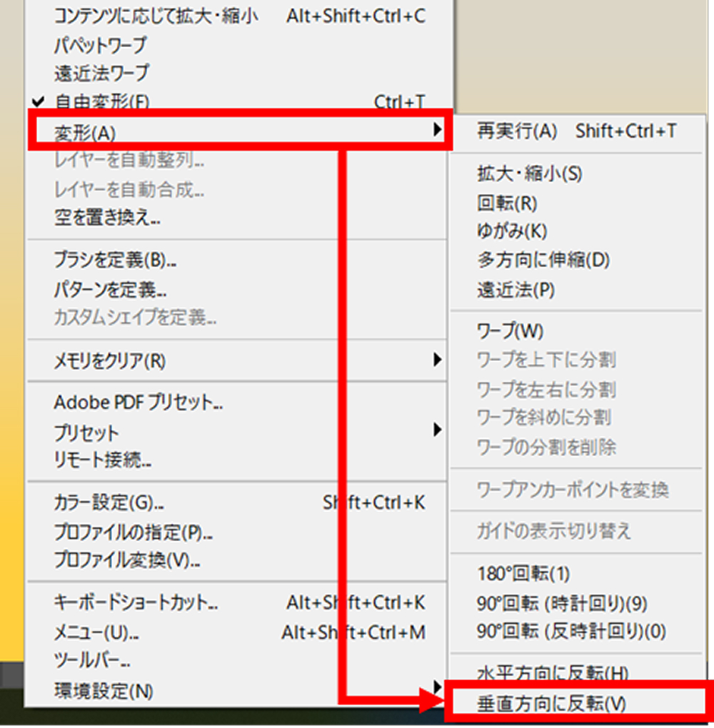Activate ワープ(W) transform
Image resolution: width=714 pixels, height=728 pixels.
[511, 331]
